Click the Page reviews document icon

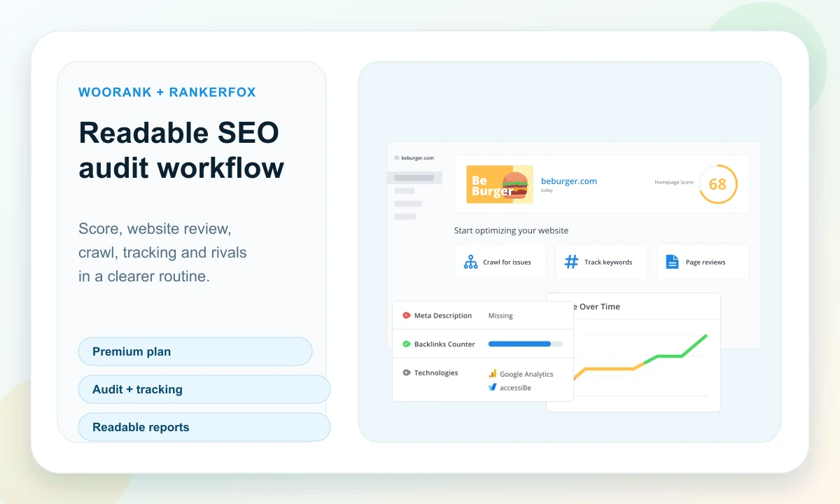(x=672, y=262)
